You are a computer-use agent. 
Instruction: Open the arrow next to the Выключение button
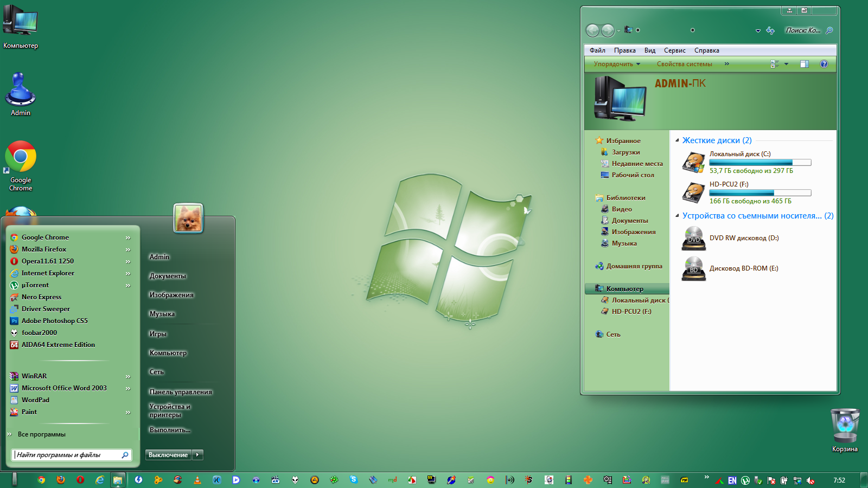click(197, 455)
